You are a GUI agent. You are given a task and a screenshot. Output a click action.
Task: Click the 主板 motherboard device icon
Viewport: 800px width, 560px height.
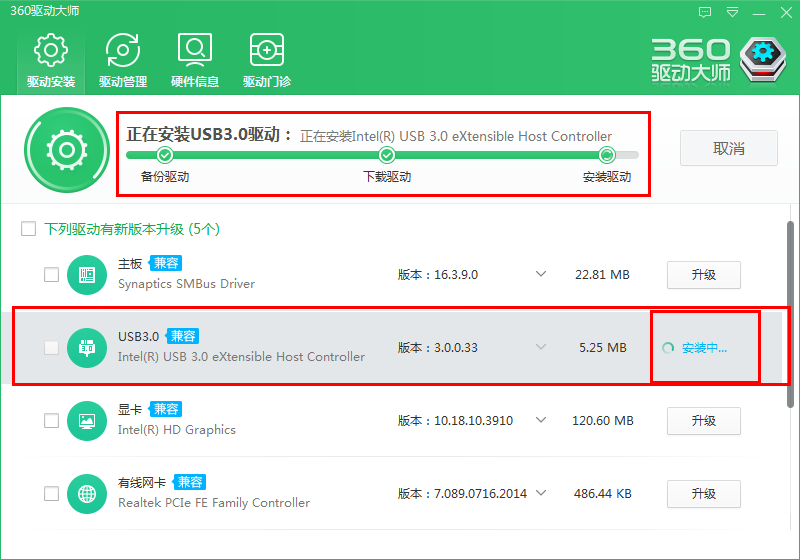click(87, 275)
